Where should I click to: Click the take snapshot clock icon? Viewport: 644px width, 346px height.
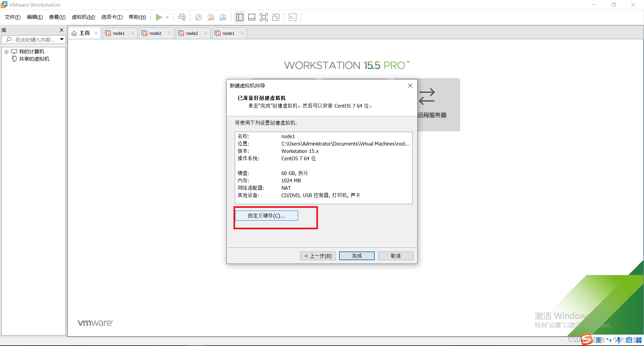click(199, 17)
